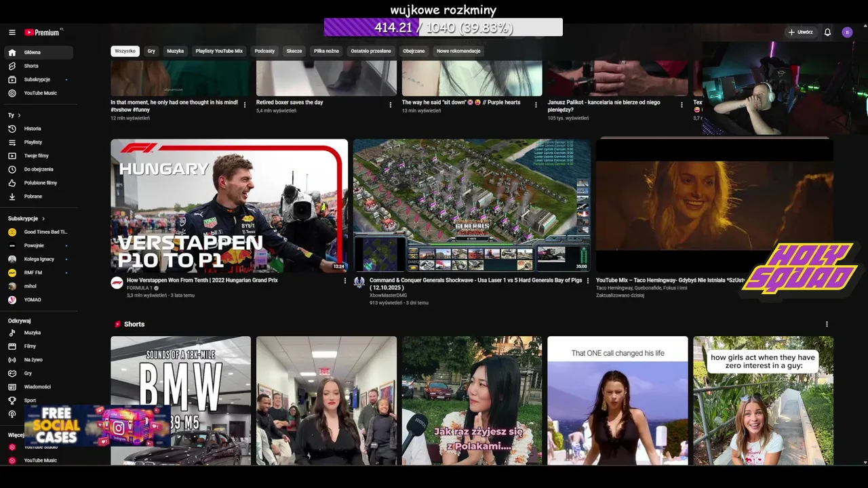The image size is (868, 488).
Task: Open Muzyka under Odkrywaj
Action: pyautogui.click(x=38, y=333)
